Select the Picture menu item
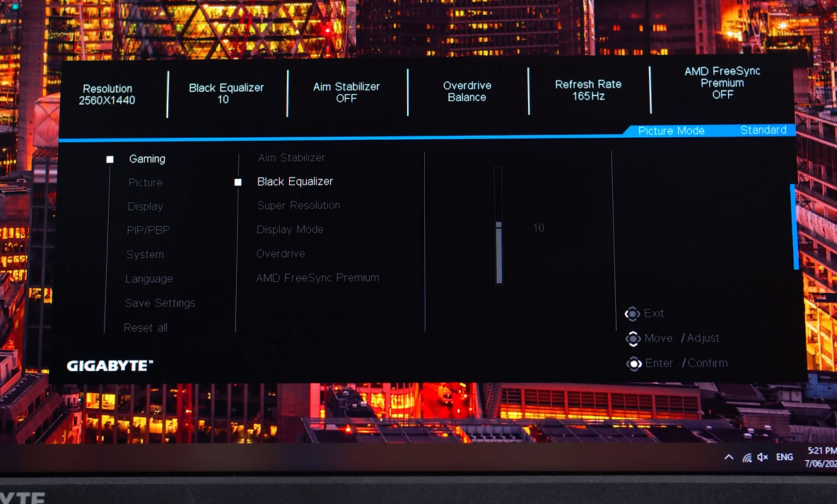 [145, 182]
